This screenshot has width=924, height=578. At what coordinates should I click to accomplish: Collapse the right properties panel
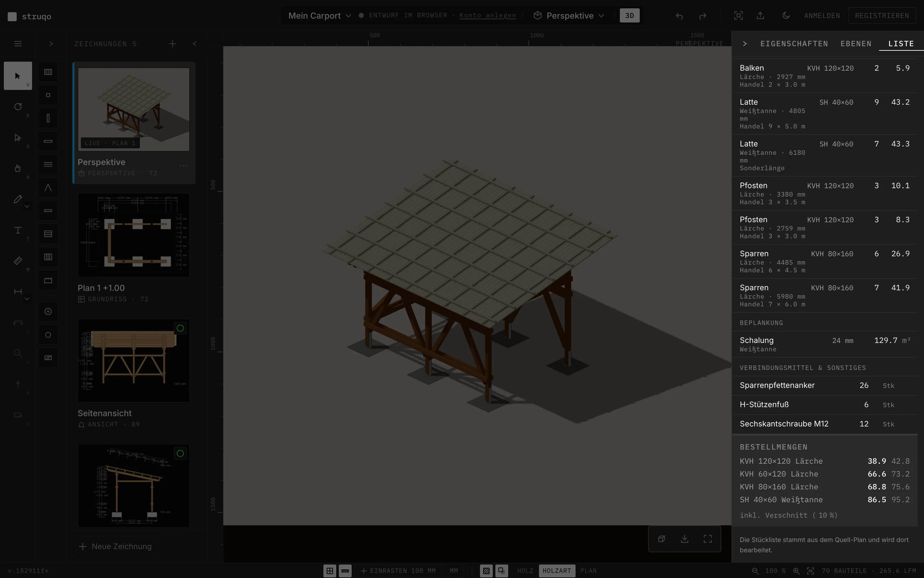pyautogui.click(x=745, y=44)
